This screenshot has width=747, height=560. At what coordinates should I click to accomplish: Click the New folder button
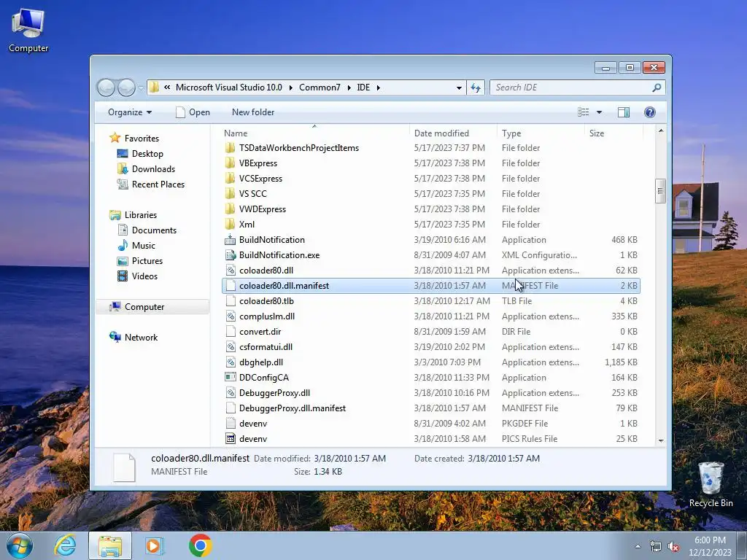pyautogui.click(x=253, y=112)
